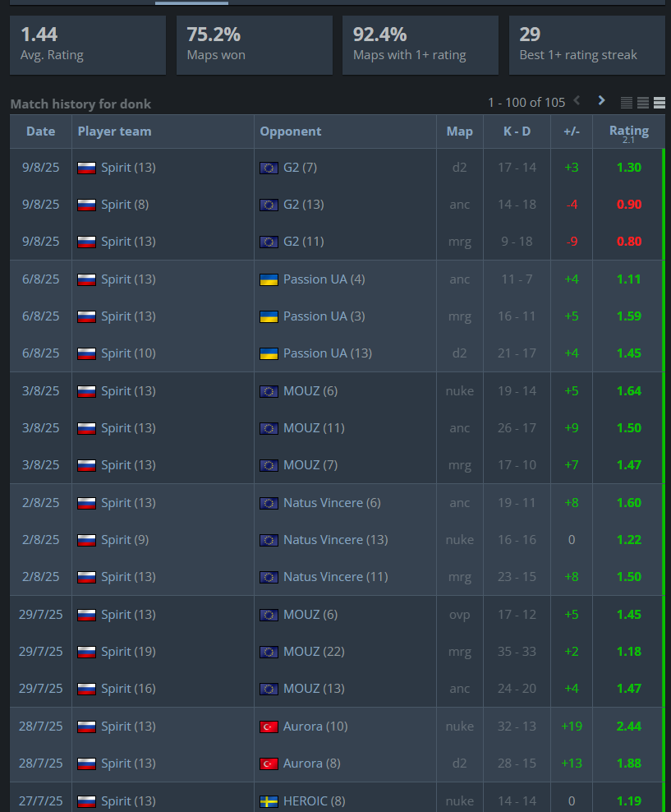The height and width of the screenshot is (812, 671).
Task: Click the EU flag beside G2 (7)
Action: click(x=269, y=168)
